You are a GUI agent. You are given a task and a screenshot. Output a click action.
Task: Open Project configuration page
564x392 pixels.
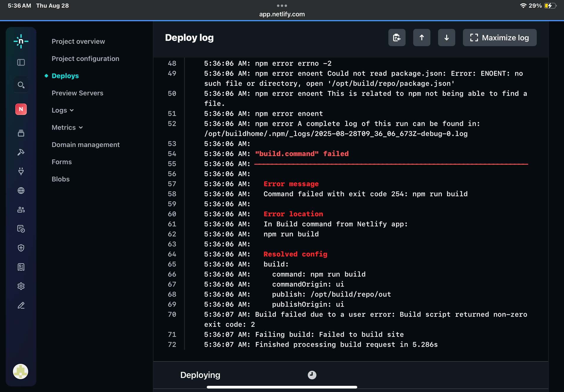pos(85,58)
